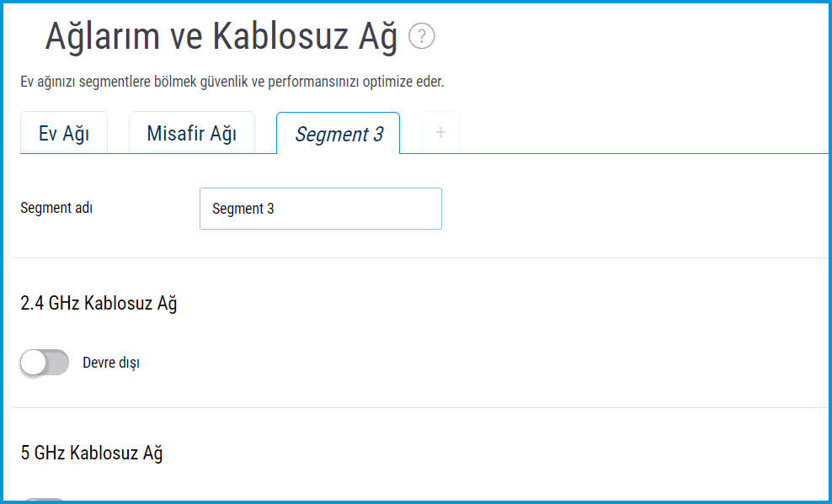Screen dimensions: 832x504
Task: Switch to the Ev Ağı tab
Action: pyautogui.click(x=64, y=134)
